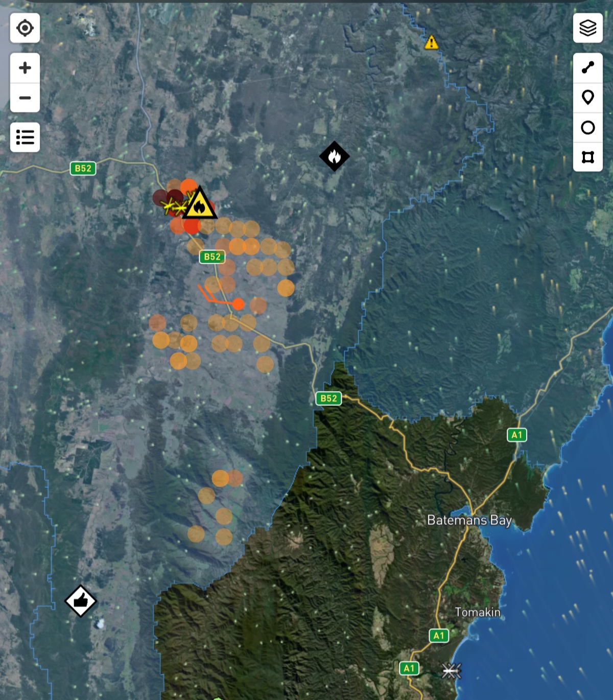The image size is (613, 700).
Task: Click the Tomakin town label
Action: click(x=478, y=612)
